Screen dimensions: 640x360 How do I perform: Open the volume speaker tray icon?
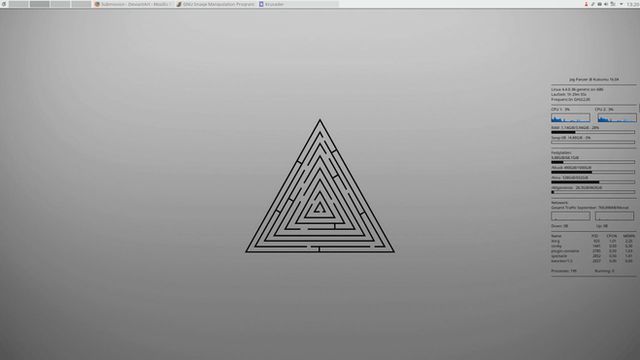606,4
